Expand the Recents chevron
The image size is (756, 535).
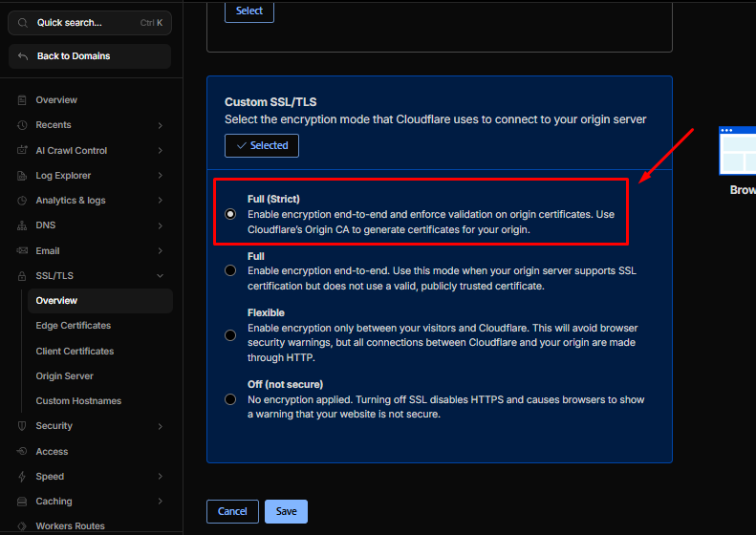click(160, 125)
